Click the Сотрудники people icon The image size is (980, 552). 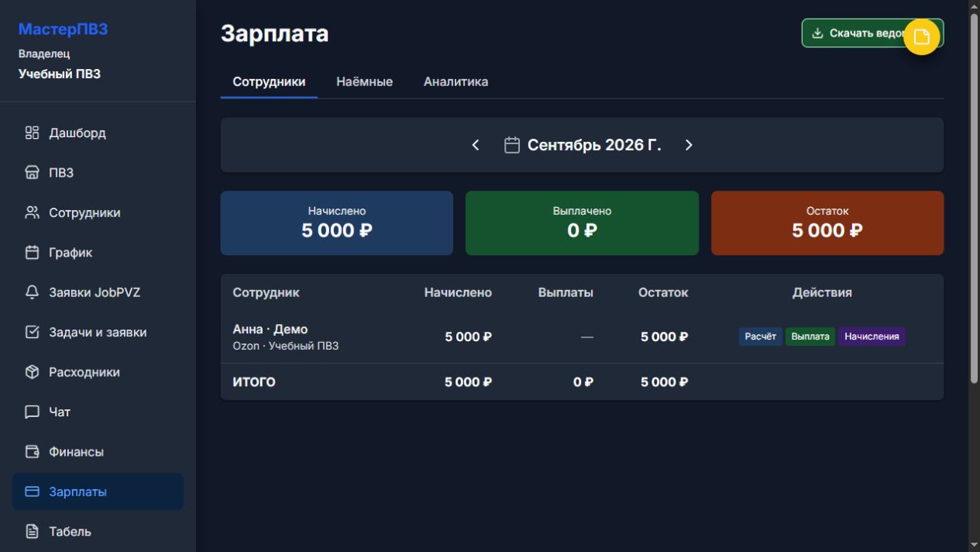point(32,212)
